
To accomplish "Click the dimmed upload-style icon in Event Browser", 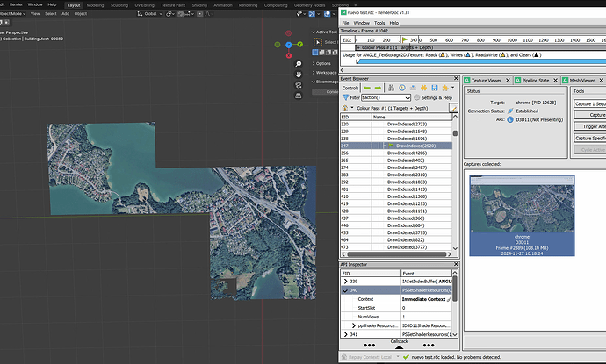I will pyautogui.click(x=413, y=88).
